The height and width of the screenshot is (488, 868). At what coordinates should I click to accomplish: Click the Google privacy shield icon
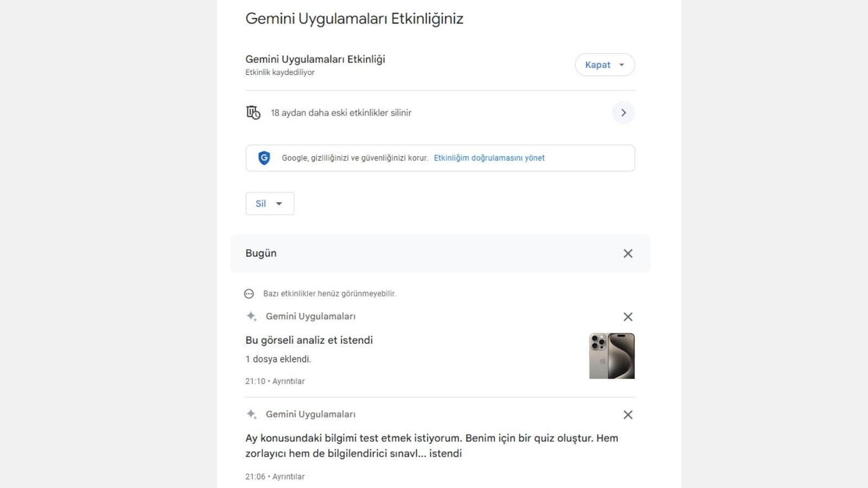264,158
